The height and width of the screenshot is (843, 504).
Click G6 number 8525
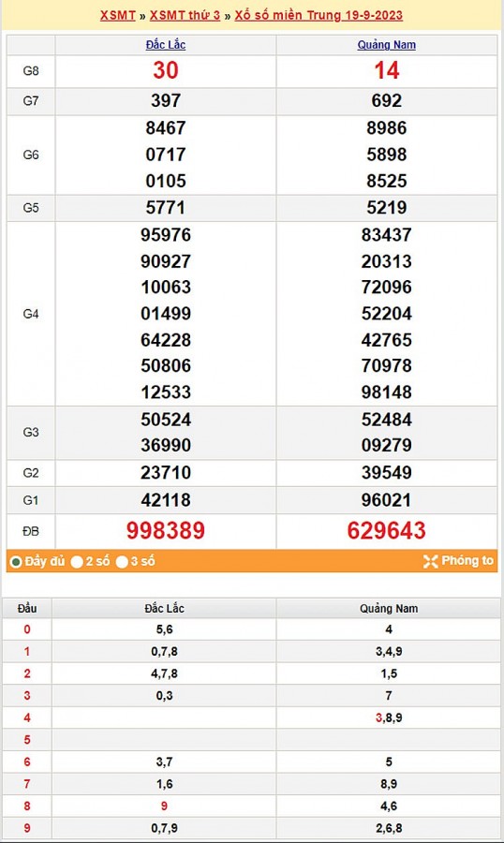[387, 181]
